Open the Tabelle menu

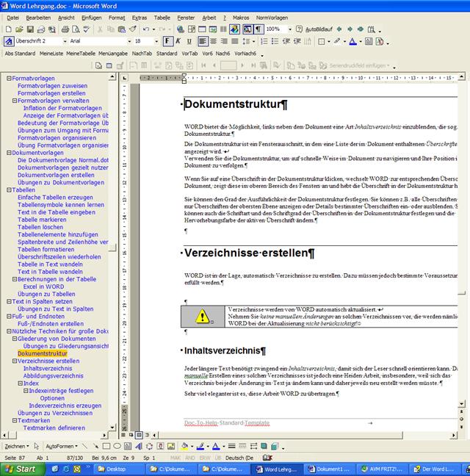162,17
